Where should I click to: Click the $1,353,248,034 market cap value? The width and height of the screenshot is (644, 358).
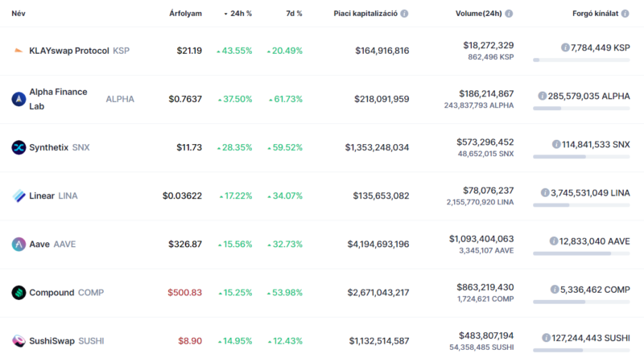point(377,147)
